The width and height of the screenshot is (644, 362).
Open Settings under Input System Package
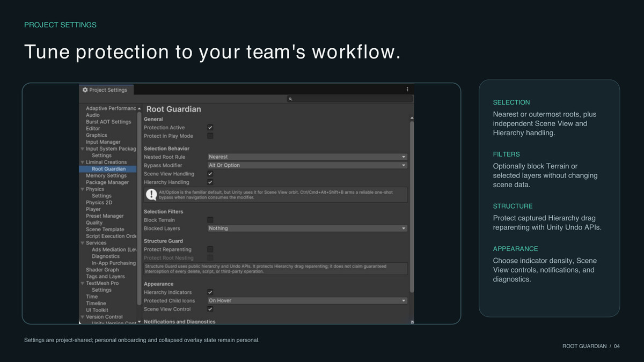[x=101, y=156]
